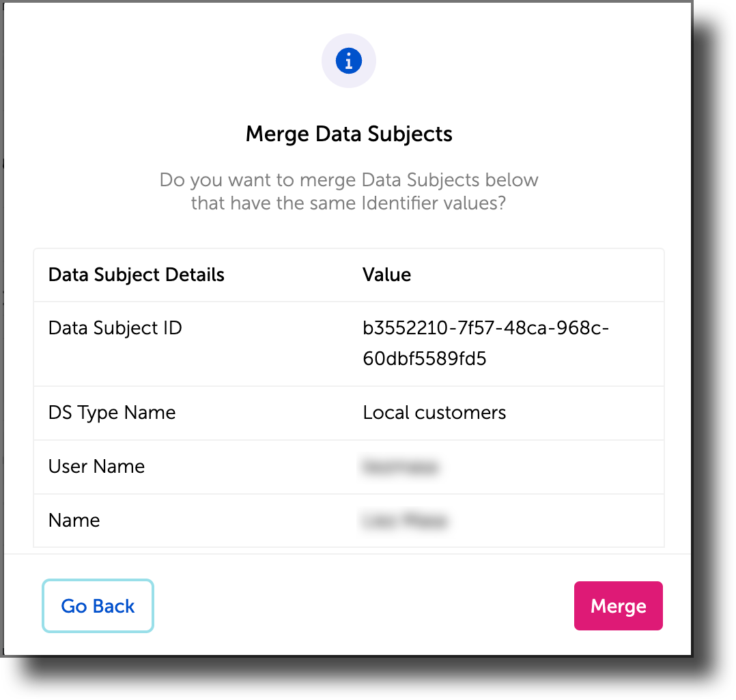Viewport: 736px width, 700px height.
Task: Select the Data Subject Details column header
Action: tap(136, 274)
